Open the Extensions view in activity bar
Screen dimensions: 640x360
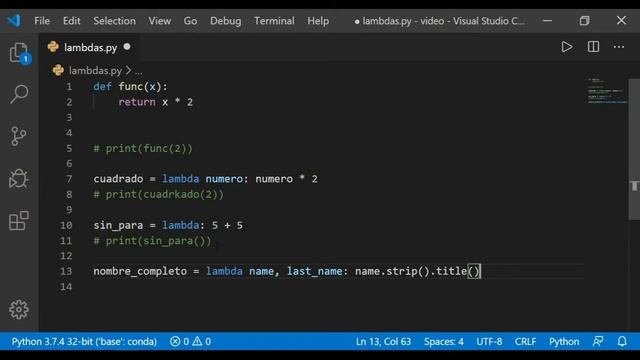pos(19,221)
